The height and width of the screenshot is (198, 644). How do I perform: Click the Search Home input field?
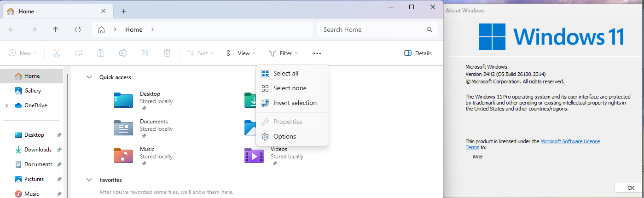pyautogui.click(x=377, y=29)
